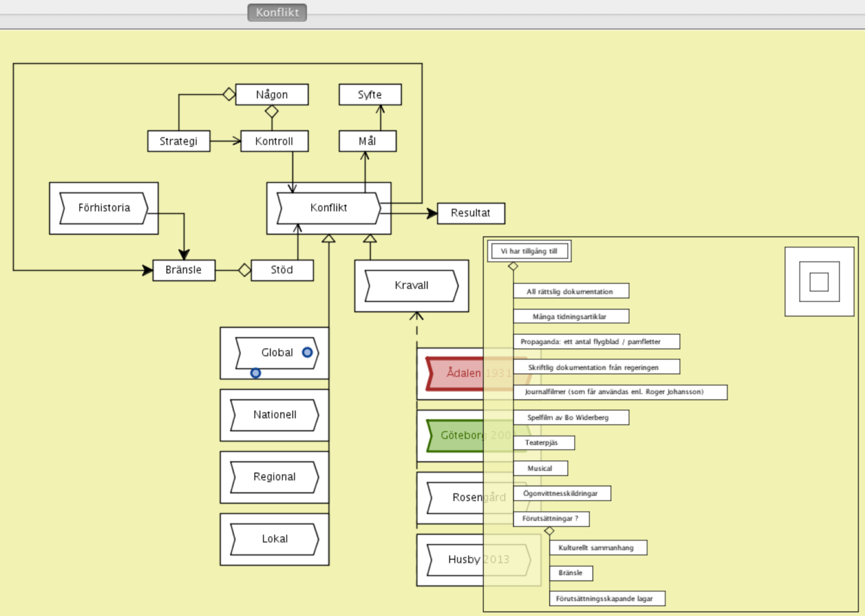Click the green Göteborg arrow shape
865x616 pixels.
point(455,435)
